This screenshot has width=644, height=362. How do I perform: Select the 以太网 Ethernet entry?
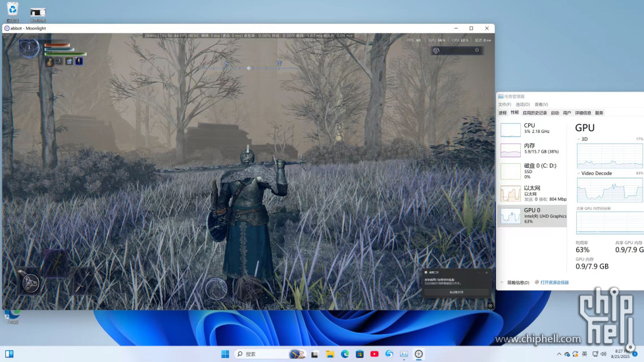click(x=533, y=193)
